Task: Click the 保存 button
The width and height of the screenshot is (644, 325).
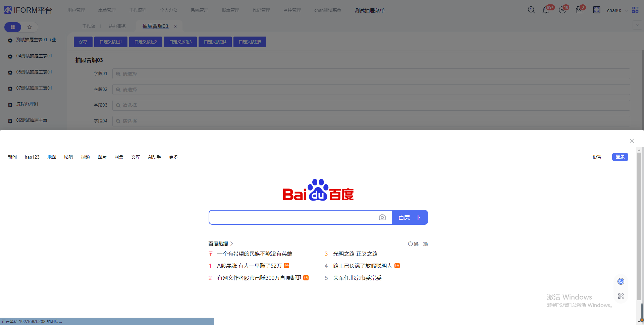Action: pos(83,42)
